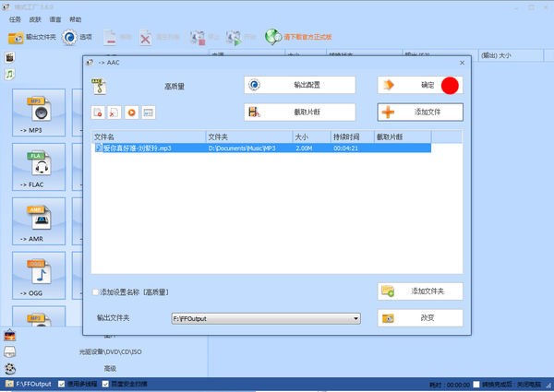Select the video category film icon
Viewport: 554px width, 392px height.
click(x=10, y=57)
